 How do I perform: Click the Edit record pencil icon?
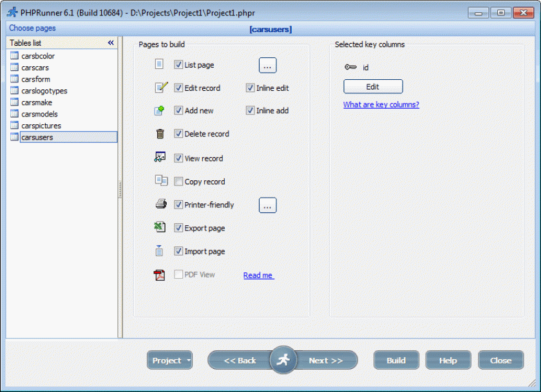tap(161, 88)
